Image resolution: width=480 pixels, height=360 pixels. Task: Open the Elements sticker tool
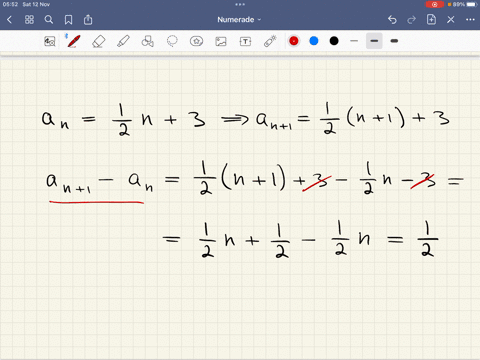tap(196, 41)
